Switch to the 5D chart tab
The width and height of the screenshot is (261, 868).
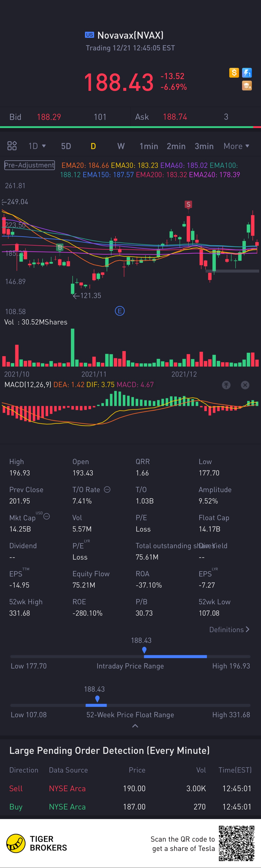pos(66,146)
